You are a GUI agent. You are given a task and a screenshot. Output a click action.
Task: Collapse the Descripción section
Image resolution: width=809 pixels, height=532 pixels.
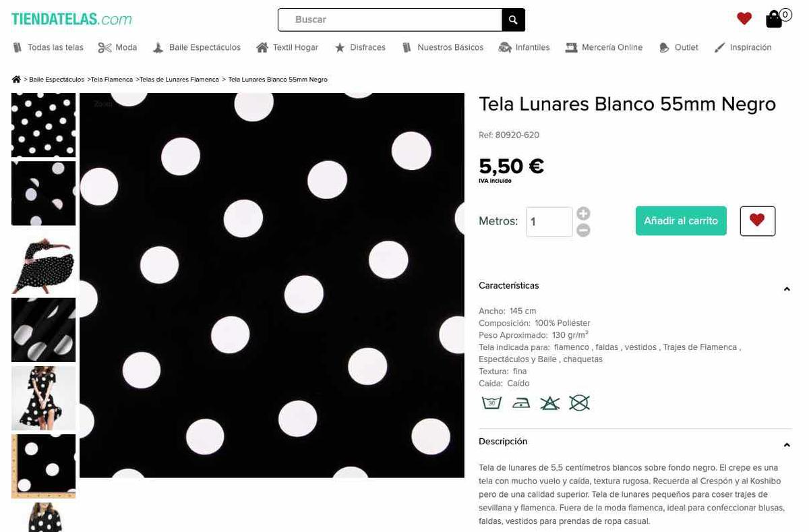[x=787, y=445]
